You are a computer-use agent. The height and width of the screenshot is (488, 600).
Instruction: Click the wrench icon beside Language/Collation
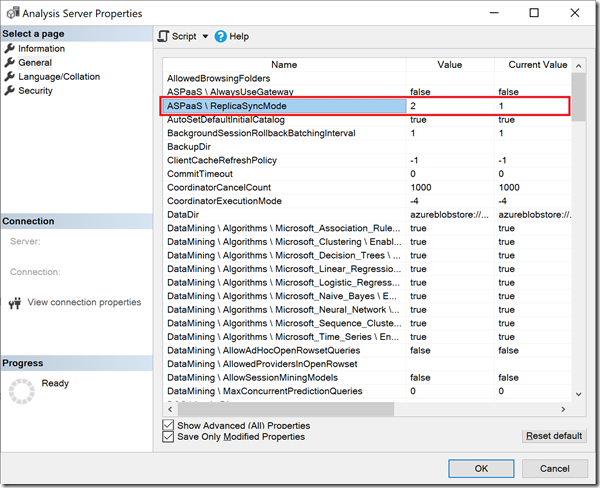coord(10,77)
